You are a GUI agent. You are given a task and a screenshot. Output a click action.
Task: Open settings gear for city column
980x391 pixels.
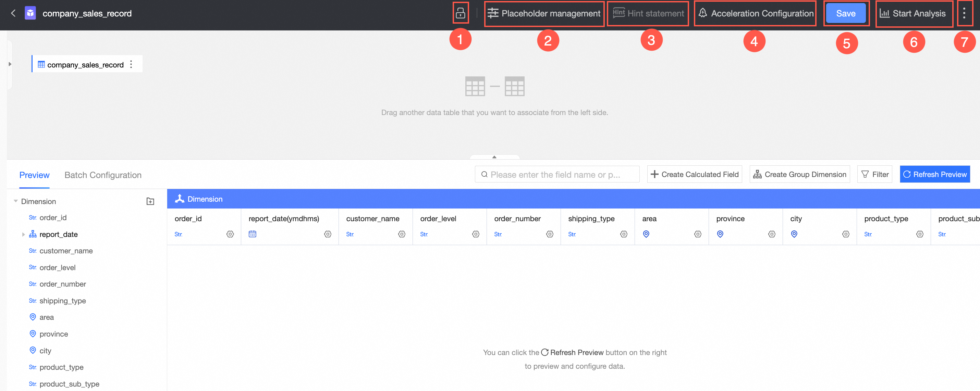[846, 234]
